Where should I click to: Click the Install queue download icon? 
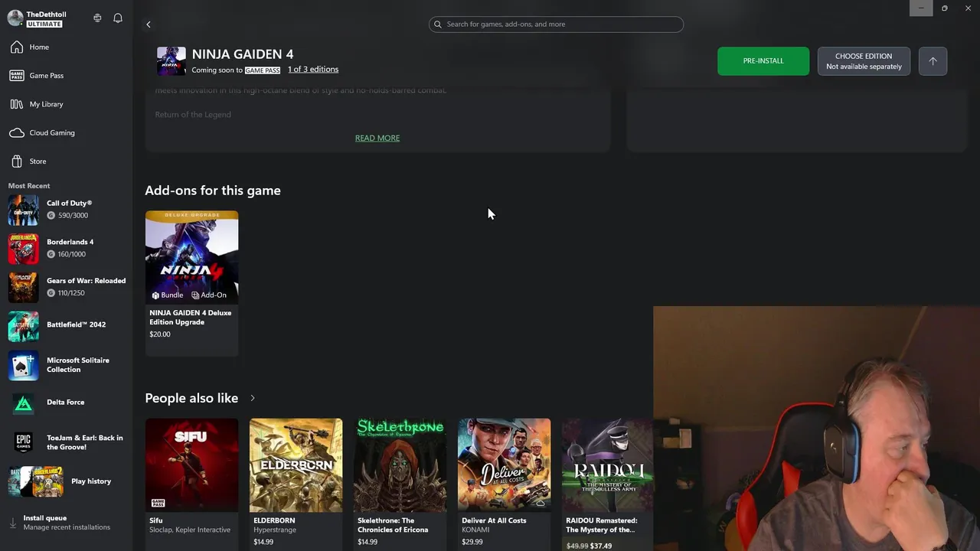coord(12,523)
